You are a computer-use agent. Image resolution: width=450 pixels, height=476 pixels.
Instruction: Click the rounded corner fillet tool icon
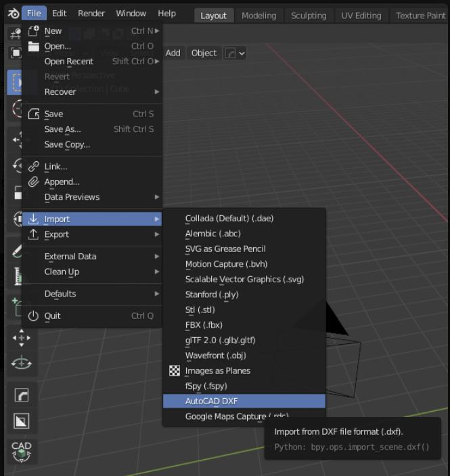[22, 395]
